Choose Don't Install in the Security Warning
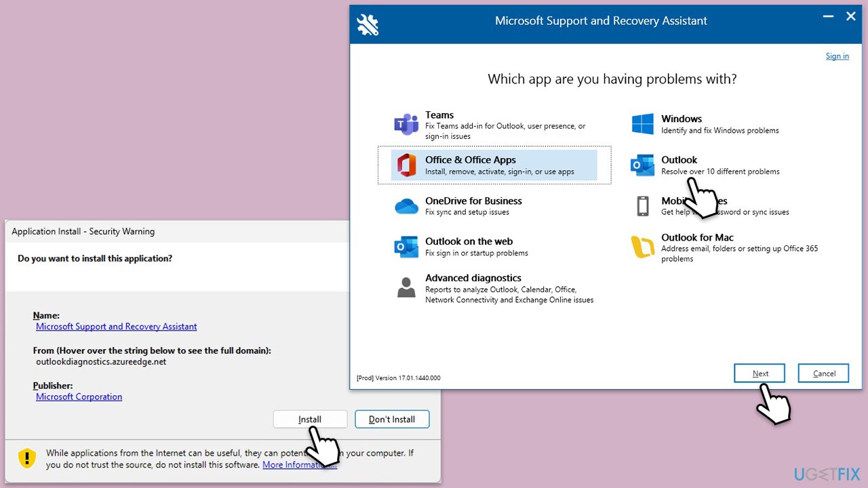 coord(392,419)
